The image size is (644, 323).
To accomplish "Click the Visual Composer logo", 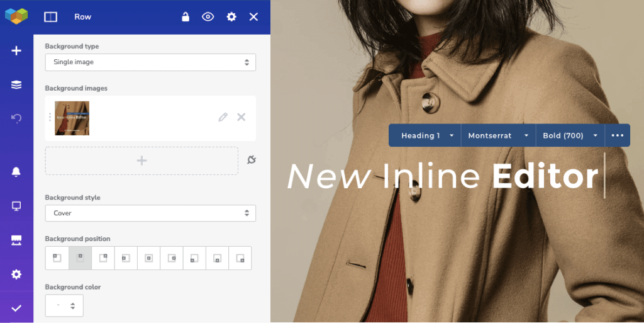I will coord(16,16).
